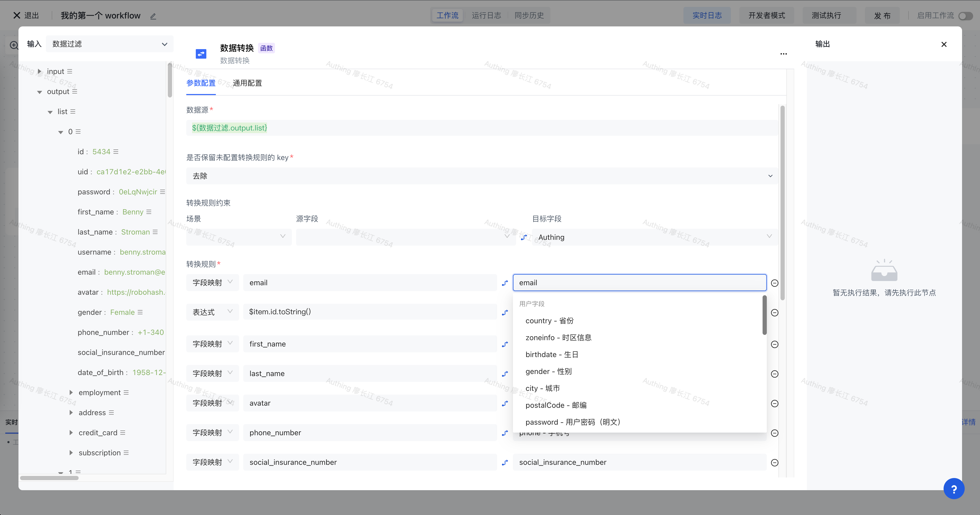Switch to the 通用配置 tab
980x515 pixels.
pyautogui.click(x=247, y=83)
